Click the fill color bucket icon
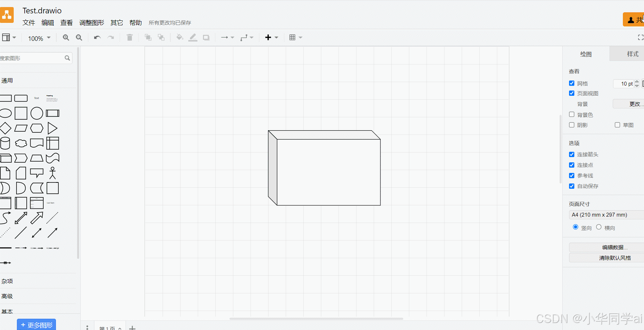 point(179,37)
